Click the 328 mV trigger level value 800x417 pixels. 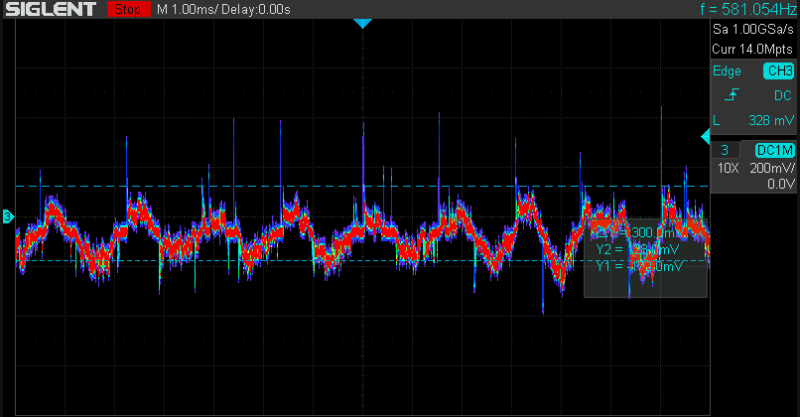click(x=770, y=120)
